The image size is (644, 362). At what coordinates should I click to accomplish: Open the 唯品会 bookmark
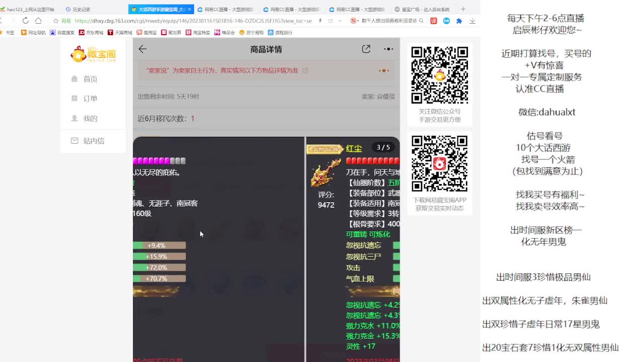[x=224, y=32]
